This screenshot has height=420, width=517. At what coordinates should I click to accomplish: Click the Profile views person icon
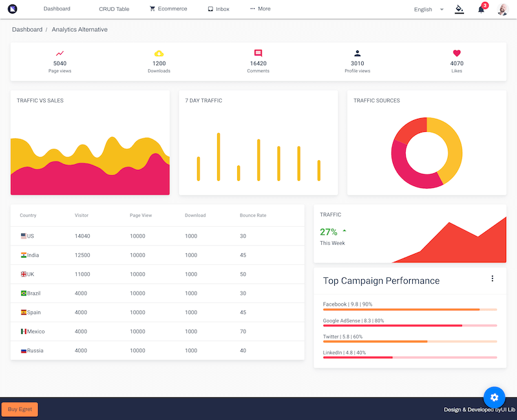pos(357,54)
